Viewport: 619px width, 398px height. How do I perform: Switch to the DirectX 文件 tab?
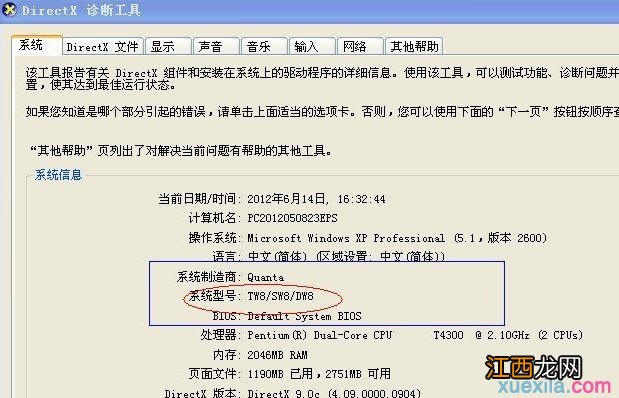click(x=103, y=47)
